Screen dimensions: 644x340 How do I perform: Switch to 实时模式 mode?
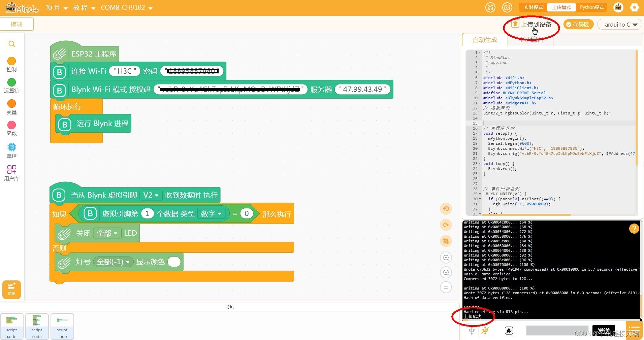pos(533,7)
